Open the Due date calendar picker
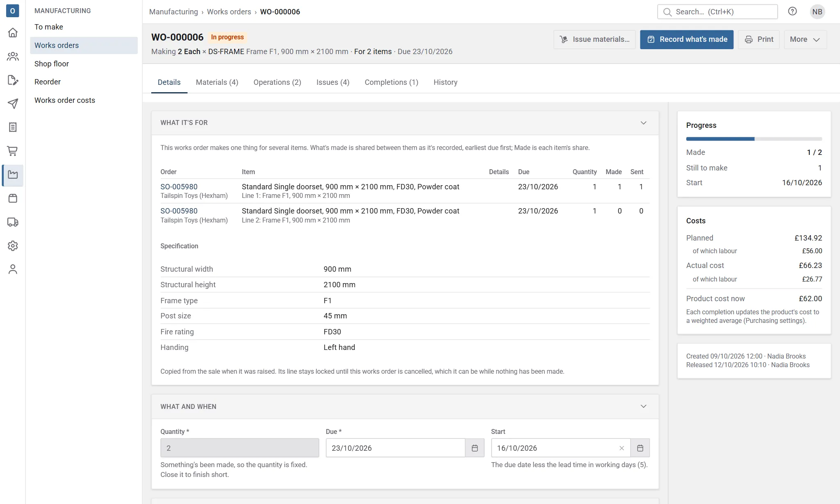This screenshot has width=840, height=504. 475,448
